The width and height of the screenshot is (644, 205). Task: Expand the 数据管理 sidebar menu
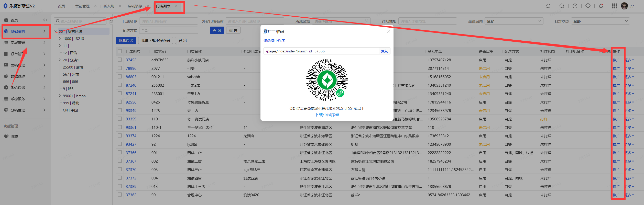26,76
